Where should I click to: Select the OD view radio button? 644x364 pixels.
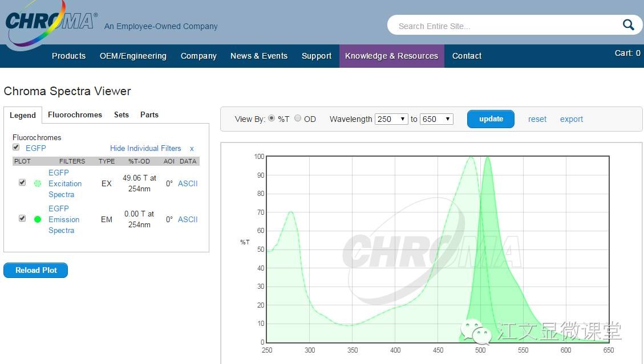coord(298,118)
